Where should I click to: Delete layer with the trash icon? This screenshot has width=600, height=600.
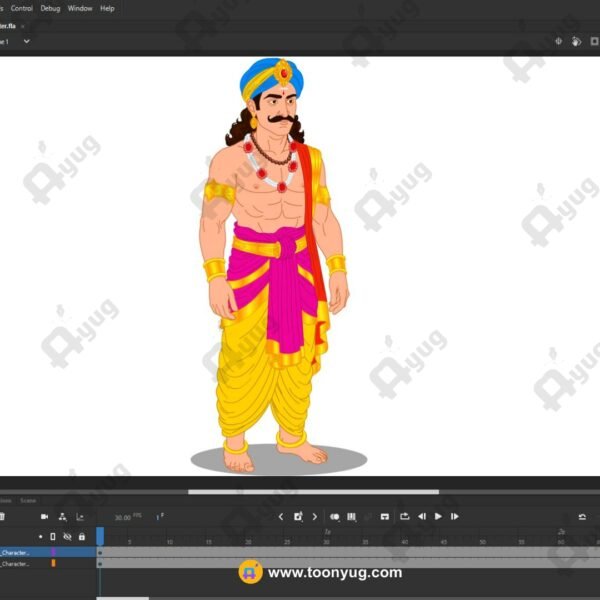click(x=2, y=517)
